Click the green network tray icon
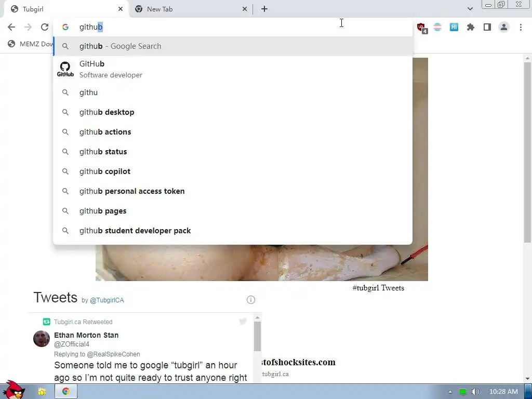The height and width of the screenshot is (399, 532). (x=463, y=392)
